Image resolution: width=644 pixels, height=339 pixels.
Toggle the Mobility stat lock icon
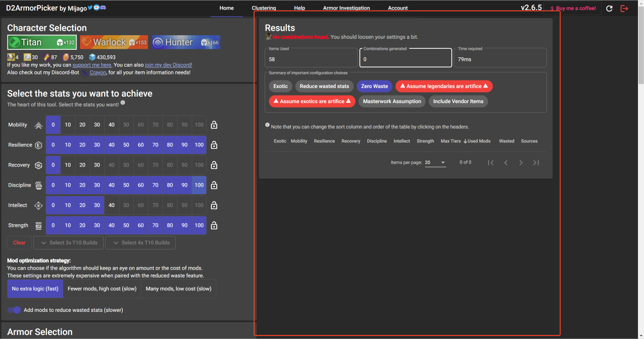click(x=214, y=125)
